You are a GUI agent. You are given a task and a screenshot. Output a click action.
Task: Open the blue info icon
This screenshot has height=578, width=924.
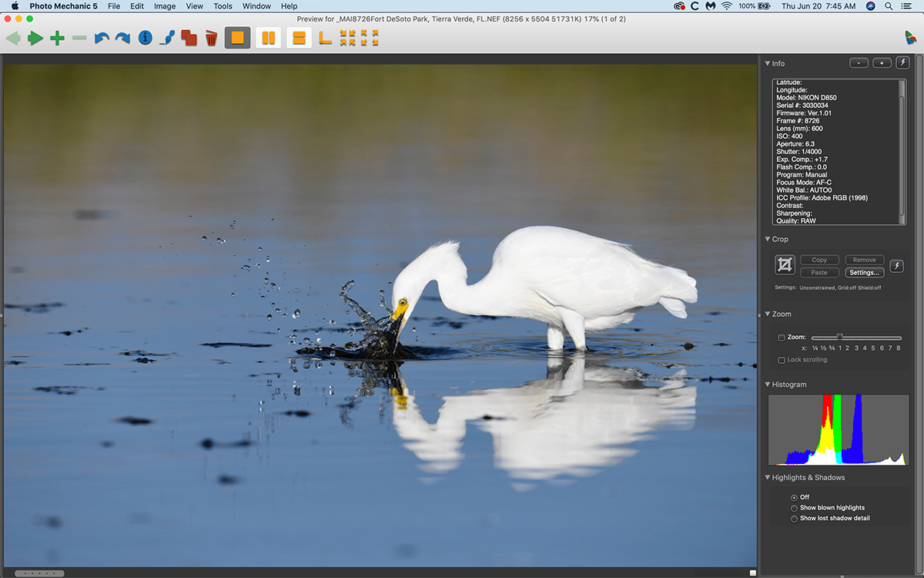tap(145, 38)
